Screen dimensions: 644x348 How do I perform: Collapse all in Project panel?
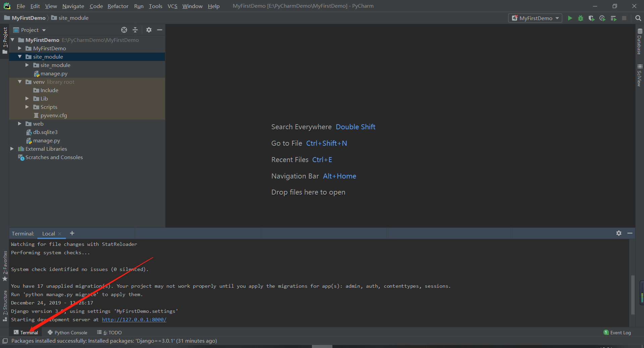click(x=135, y=30)
